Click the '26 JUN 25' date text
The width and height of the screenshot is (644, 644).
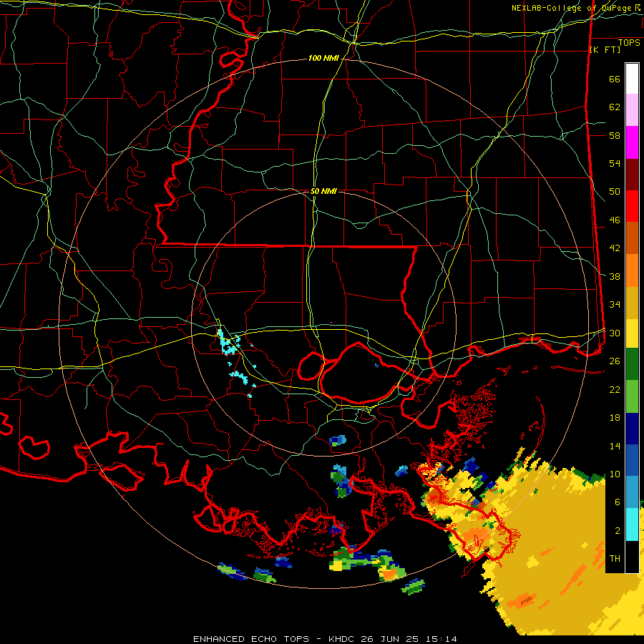389,639
